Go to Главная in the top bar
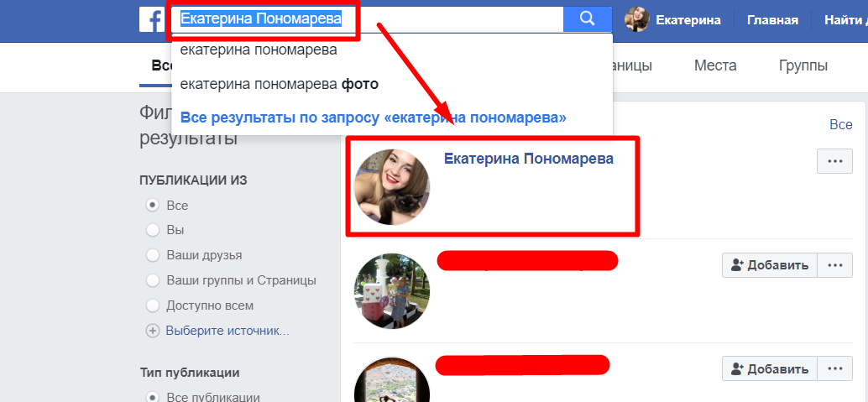This screenshot has height=402, width=868. pyautogui.click(x=772, y=20)
